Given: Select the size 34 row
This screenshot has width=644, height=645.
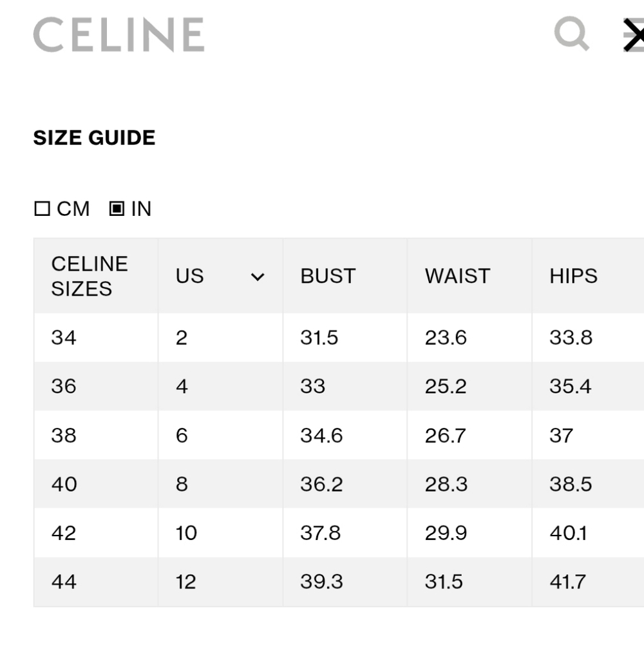Looking at the screenshot, I should pos(339,338).
